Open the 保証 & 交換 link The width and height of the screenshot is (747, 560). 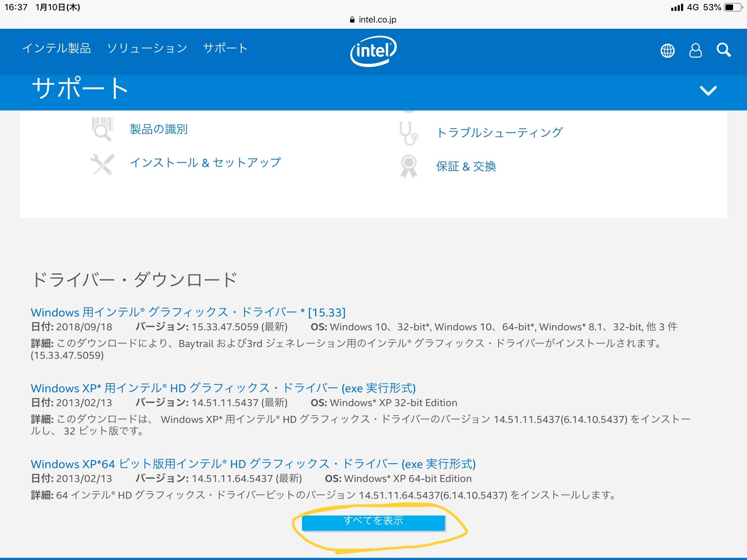coord(466,167)
